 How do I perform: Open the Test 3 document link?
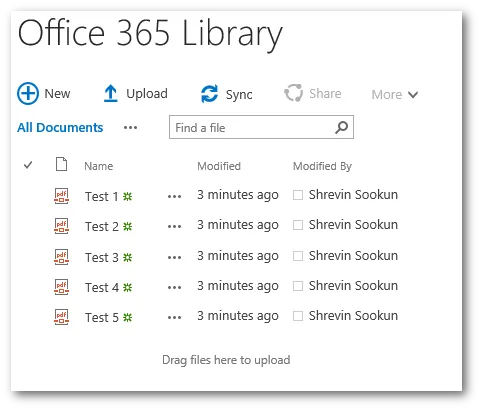(x=102, y=257)
